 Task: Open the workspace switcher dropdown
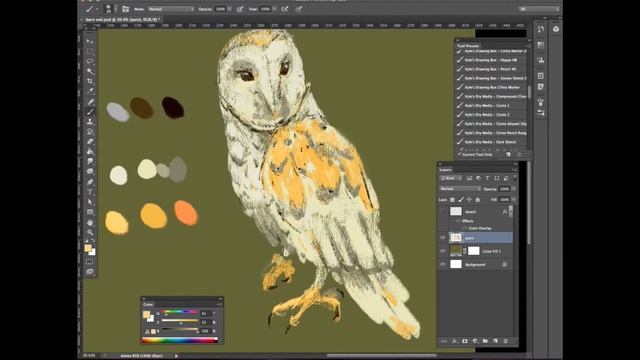pos(539,9)
